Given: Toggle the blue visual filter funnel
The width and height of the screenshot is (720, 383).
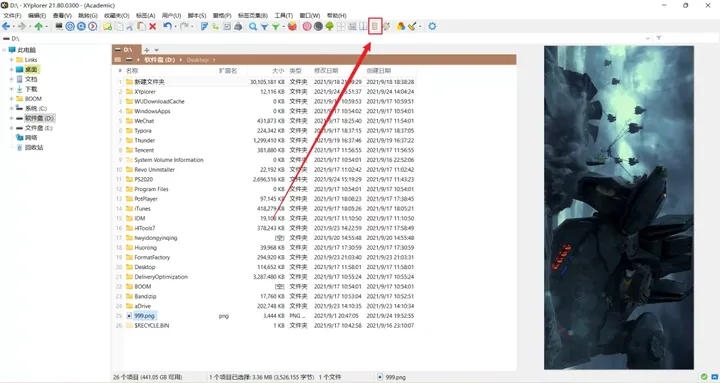Looking at the screenshot, I should pyautogui.click(x=264, y=27).
